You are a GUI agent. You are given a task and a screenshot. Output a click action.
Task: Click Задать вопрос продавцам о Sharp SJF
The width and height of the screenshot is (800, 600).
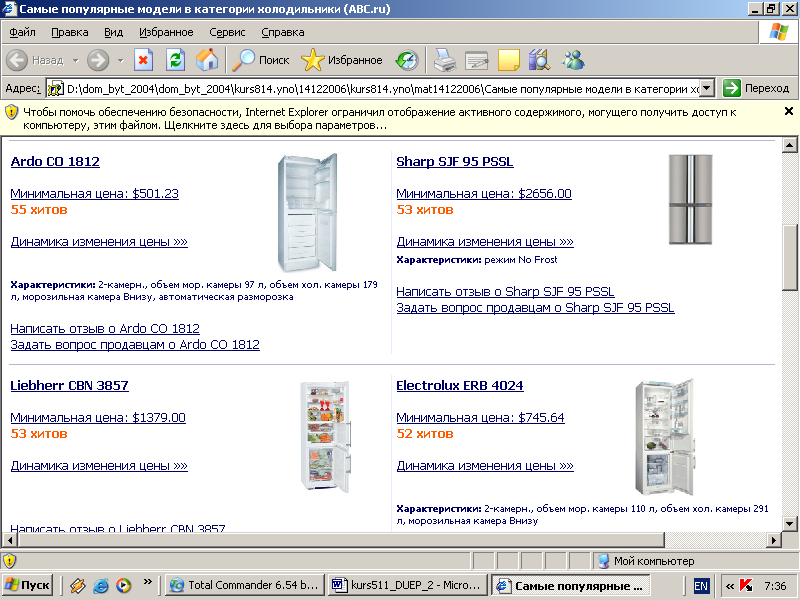click(x=535, y=308)
